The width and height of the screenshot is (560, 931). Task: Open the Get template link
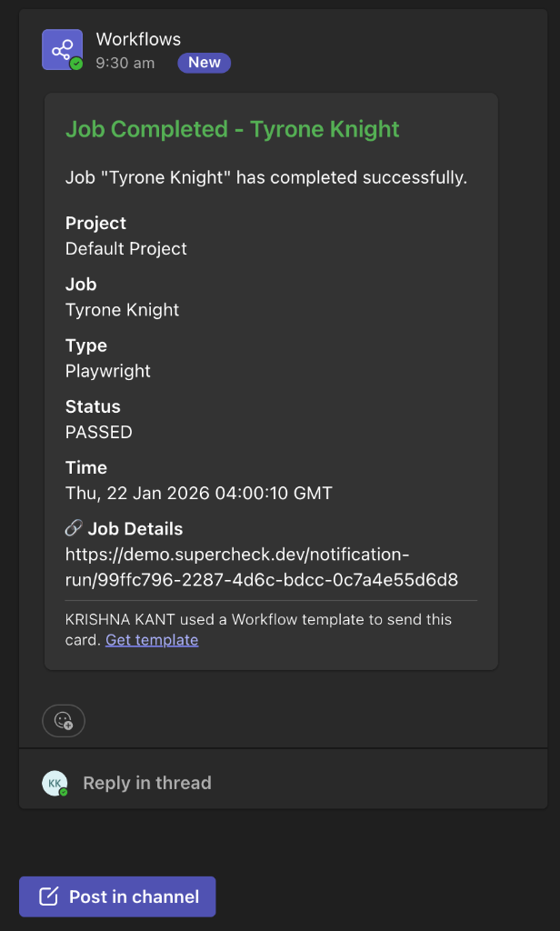[152, 639]
